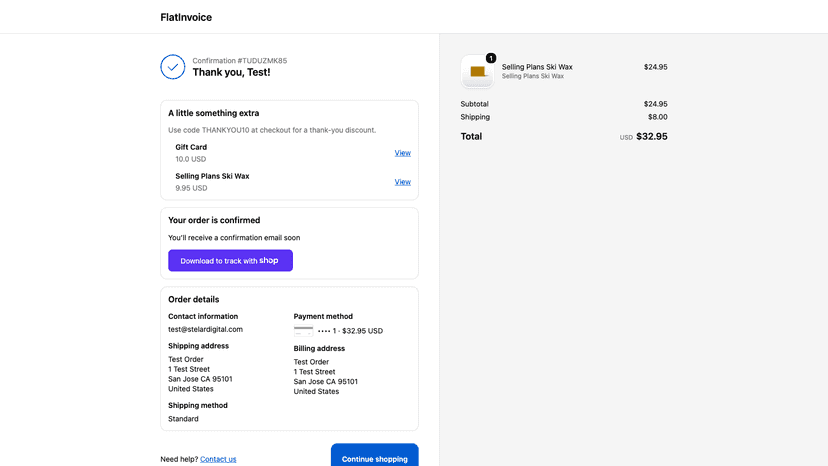Select the confirmation number #TUDUZMK85
This screenshot has width=828, height=466.
(262, 61)
